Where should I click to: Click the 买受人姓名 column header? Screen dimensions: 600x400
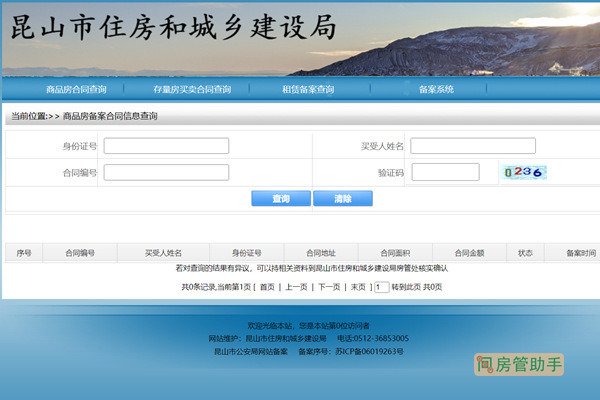tap(163, 253)
